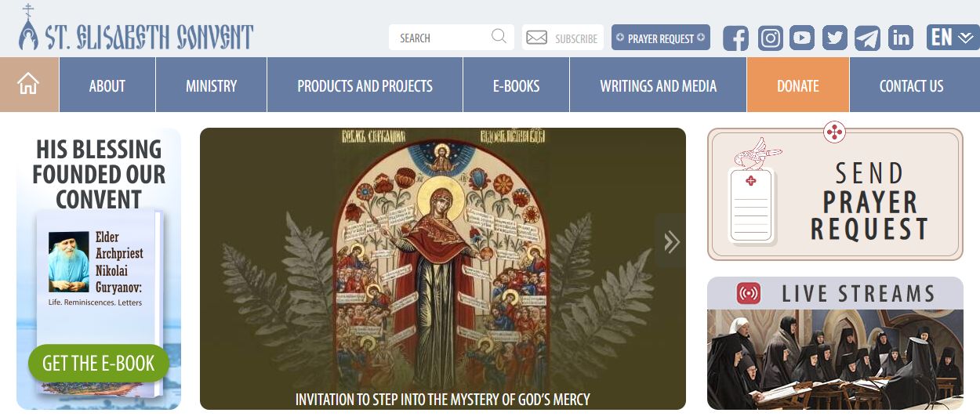Open the Ministry menu
This screenshot has height=420, width=980.
212,85
